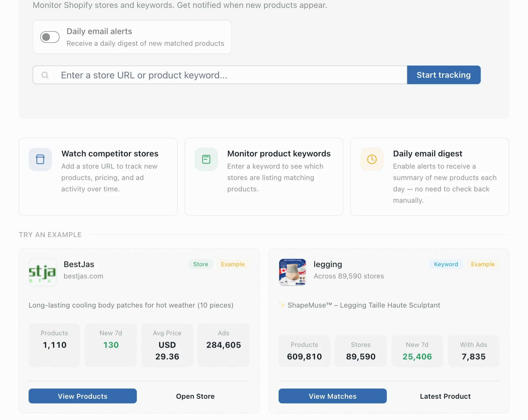The width and height of the screenshot is (528, 420).
Task: Click the Open Store button
Action: pos(195,396)
